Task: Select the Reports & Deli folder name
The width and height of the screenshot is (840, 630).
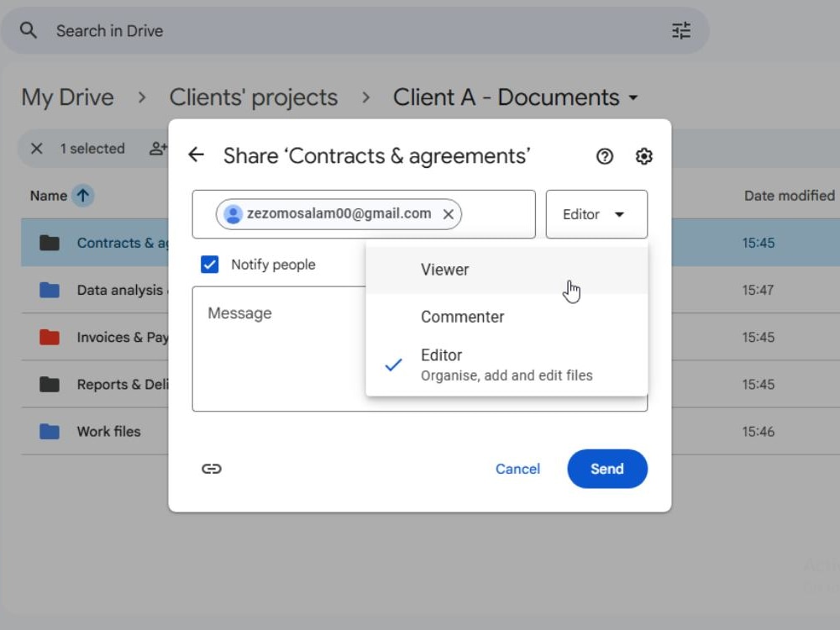Action: (122, 384)
